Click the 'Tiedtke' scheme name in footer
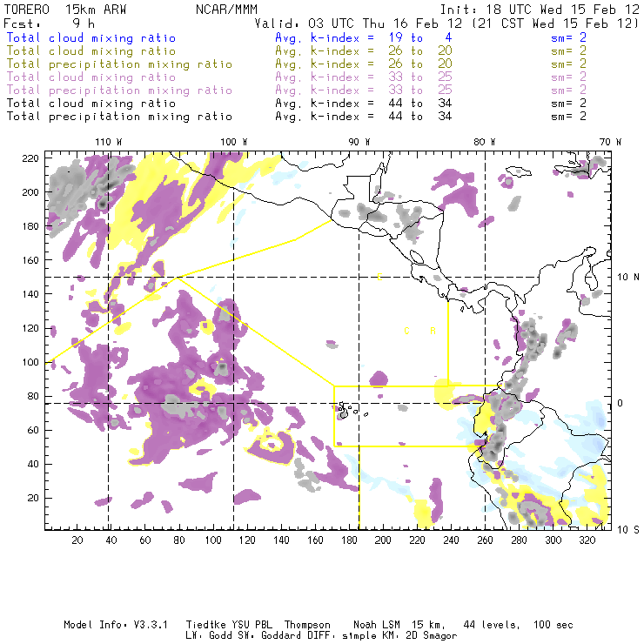 [x=205, y=625]
